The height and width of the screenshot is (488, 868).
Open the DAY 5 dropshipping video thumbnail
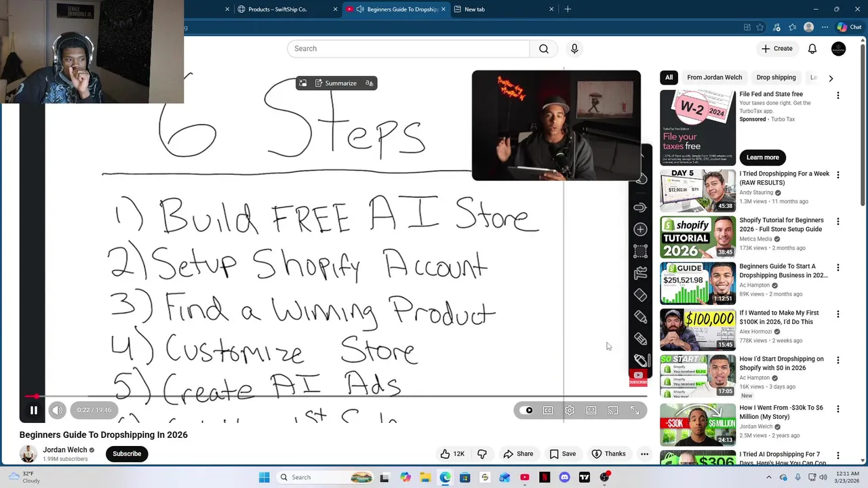pos(698,190)
